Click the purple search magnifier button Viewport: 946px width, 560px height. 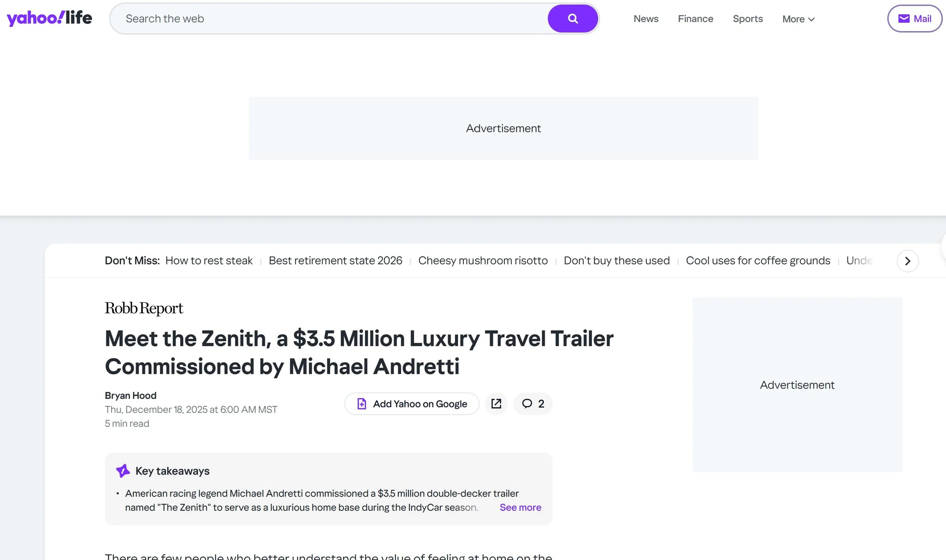tap(573, 19)
